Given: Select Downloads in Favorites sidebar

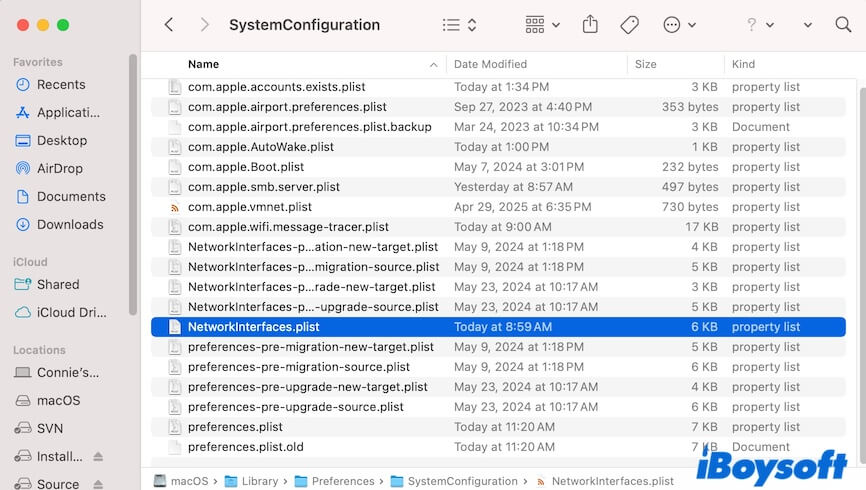Looking at the screenshot, I should click(69, 224).
